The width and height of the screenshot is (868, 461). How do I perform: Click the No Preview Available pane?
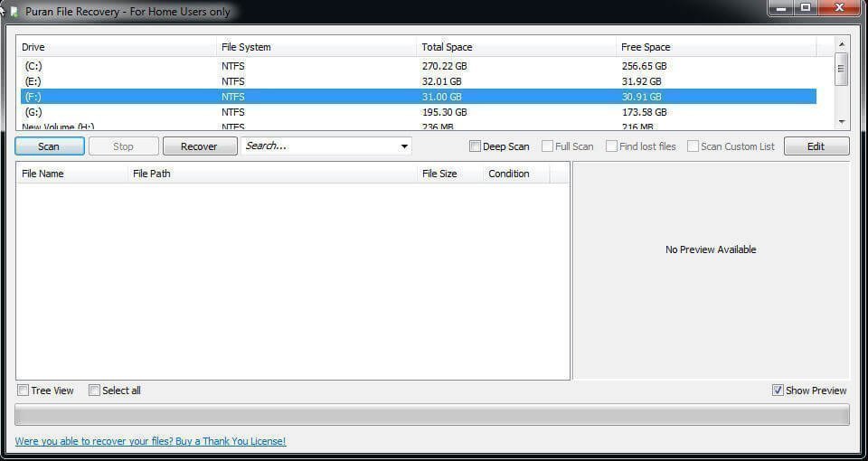pos(711,270)
